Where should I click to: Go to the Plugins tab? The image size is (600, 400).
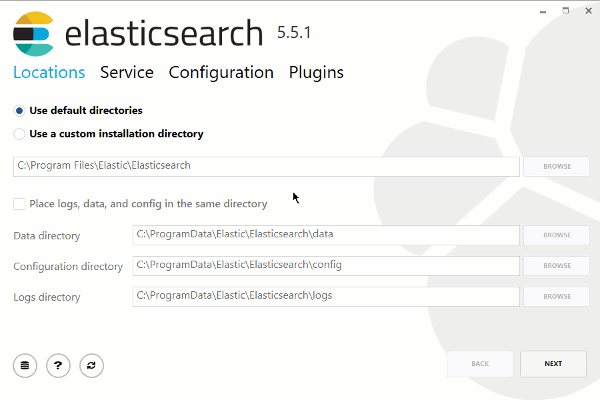point(316,72)
